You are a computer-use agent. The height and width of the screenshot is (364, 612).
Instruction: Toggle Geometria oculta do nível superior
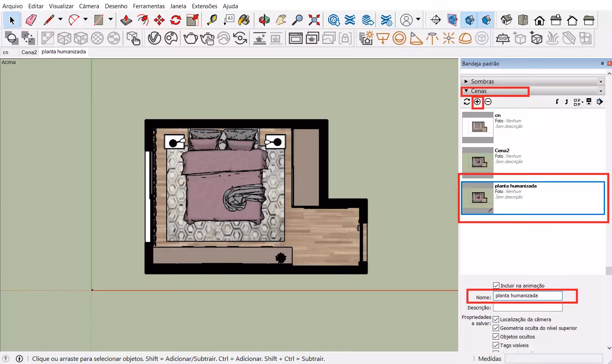[496, 328]
